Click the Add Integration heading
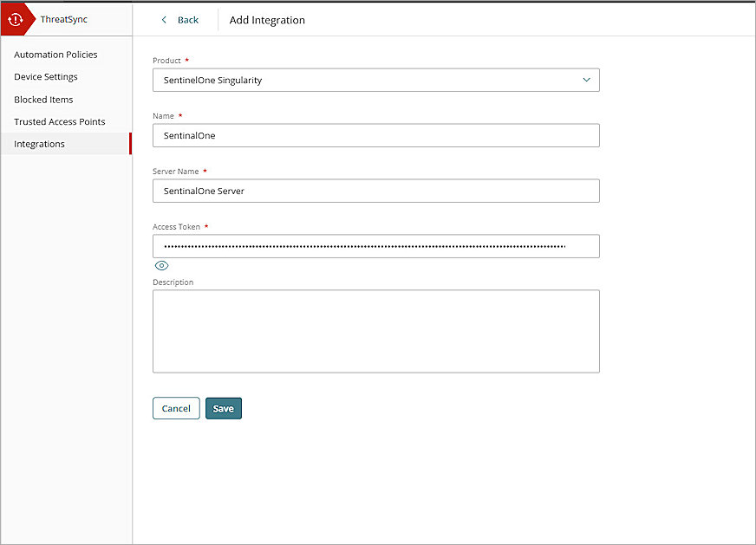756x545 pixels. coord(267,20)
